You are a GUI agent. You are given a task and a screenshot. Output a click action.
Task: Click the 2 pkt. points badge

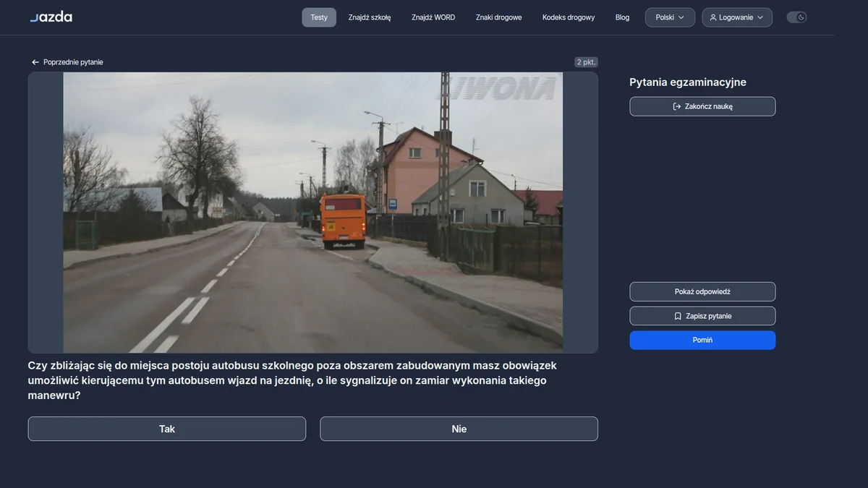pos(586,62)
